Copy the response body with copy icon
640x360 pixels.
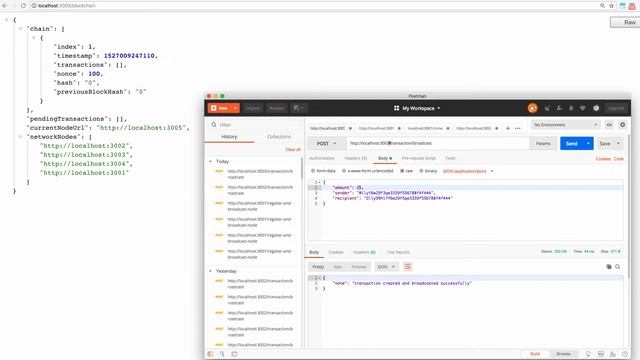609,267
